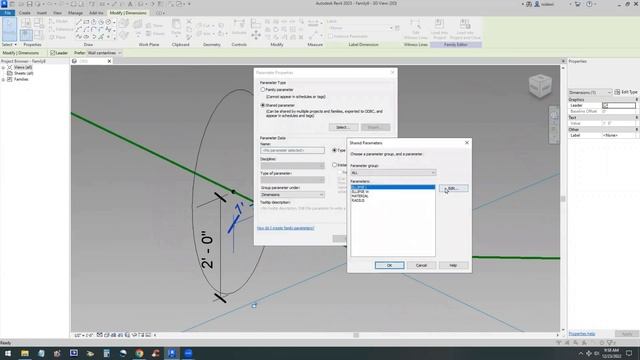The width and height of the screenshot is (640, 360).
Task: Open the File tab
Action: (x=7, y=13)
